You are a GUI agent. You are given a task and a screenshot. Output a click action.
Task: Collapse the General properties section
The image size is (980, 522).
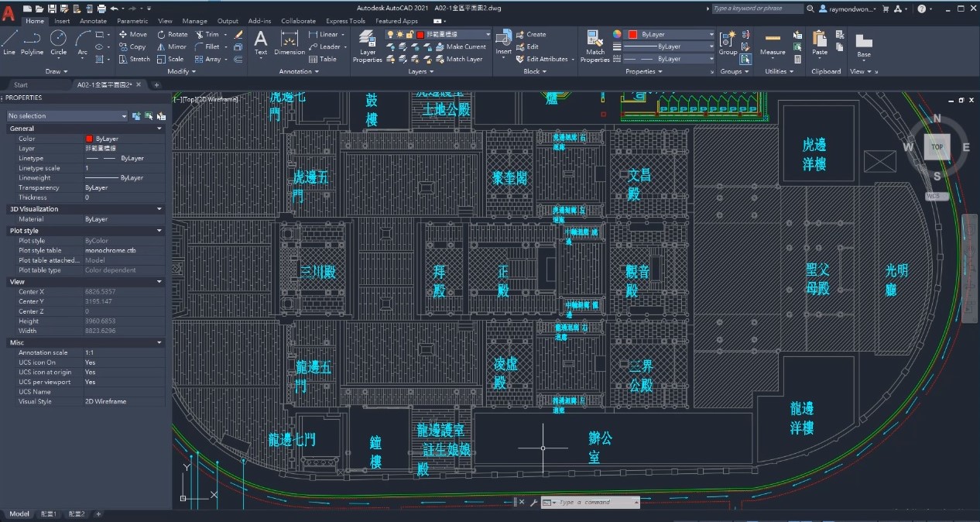(x=159, y=129)
